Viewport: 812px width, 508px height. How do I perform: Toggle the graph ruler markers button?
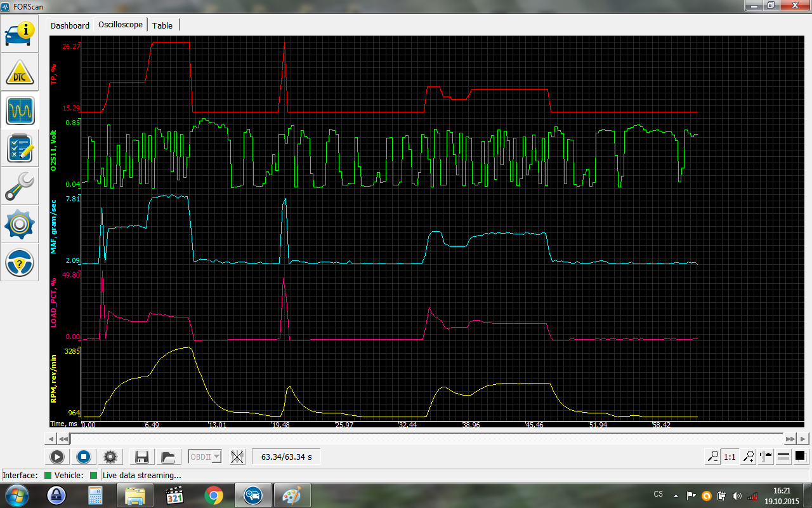pos(765,456)
